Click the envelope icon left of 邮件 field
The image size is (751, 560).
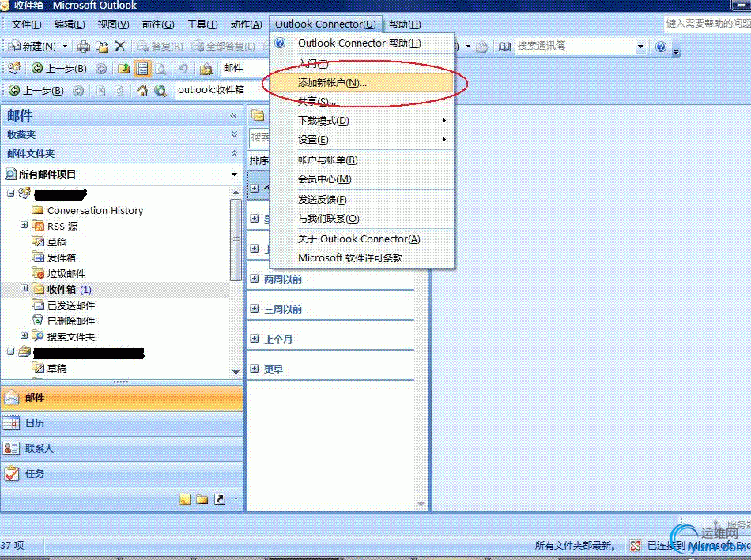click(206, 69)
